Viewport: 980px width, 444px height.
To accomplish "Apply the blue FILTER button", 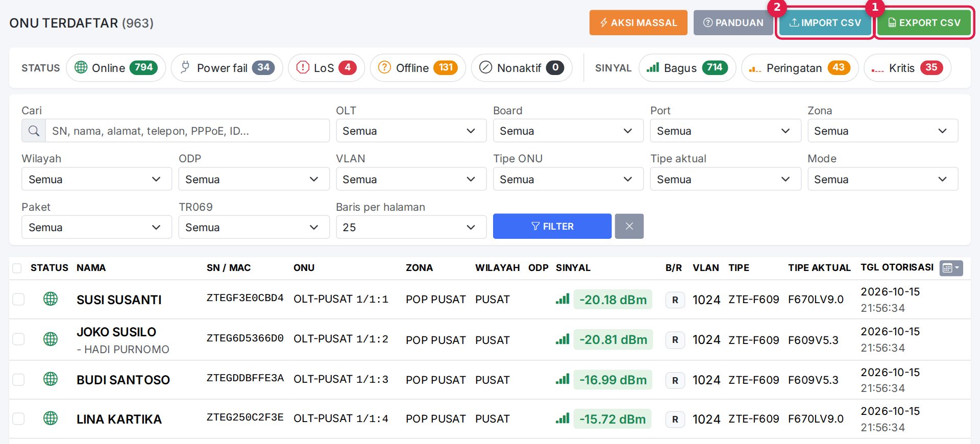I will (x=552, y=226).
